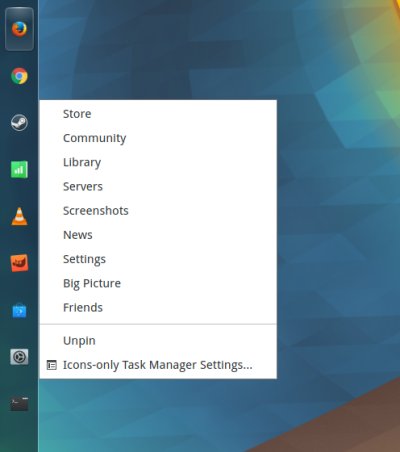The image size is (400, 452).
Task: Launch the terminal icon in panel
Action: (x=19, y=404)
